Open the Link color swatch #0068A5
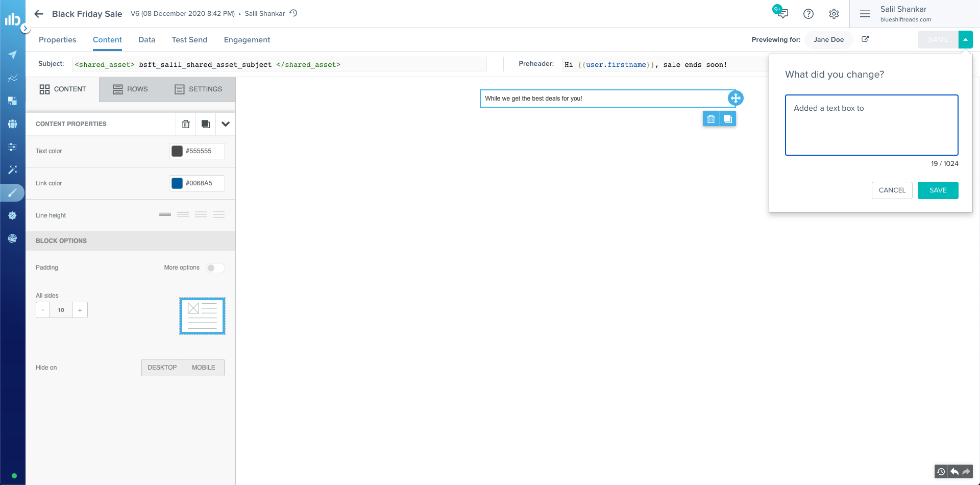The width and height of the screenshot is (980, 485). coord(177,183)
